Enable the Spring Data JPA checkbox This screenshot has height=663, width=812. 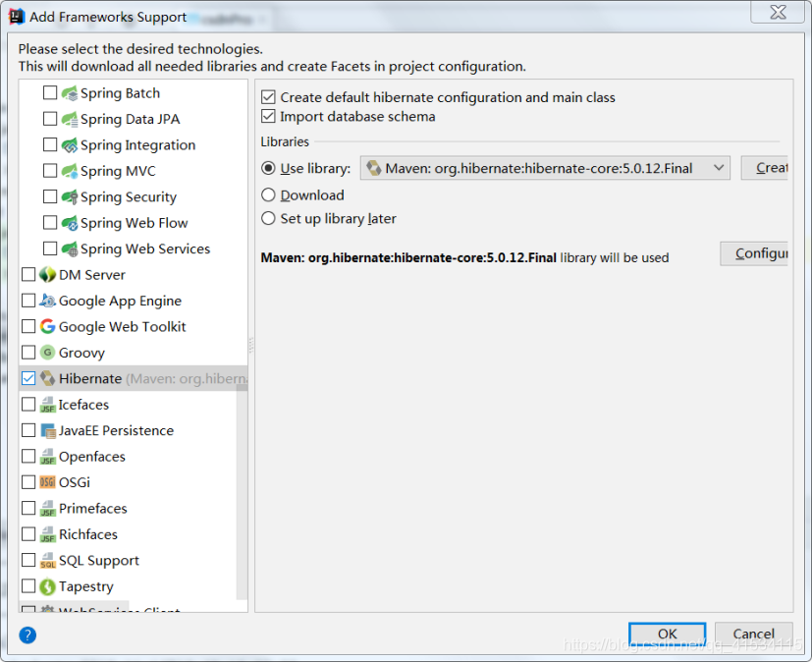[x=50, y=119]
